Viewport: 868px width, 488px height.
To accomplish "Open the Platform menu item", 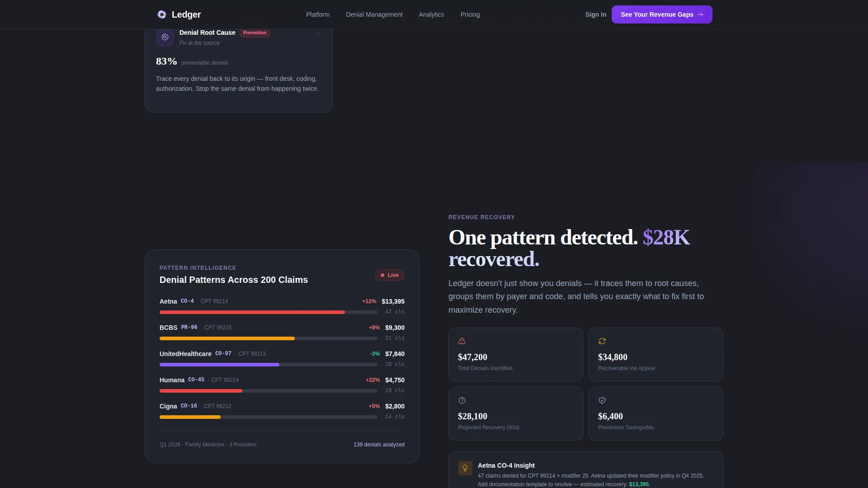I will [x=318, y=14].
